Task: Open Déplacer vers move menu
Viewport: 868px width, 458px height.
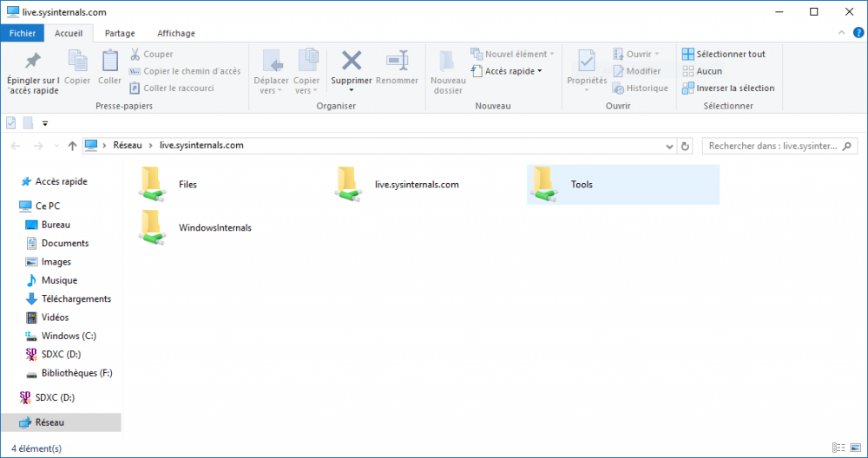Action: pyautogui.click(x=271, y=72)
